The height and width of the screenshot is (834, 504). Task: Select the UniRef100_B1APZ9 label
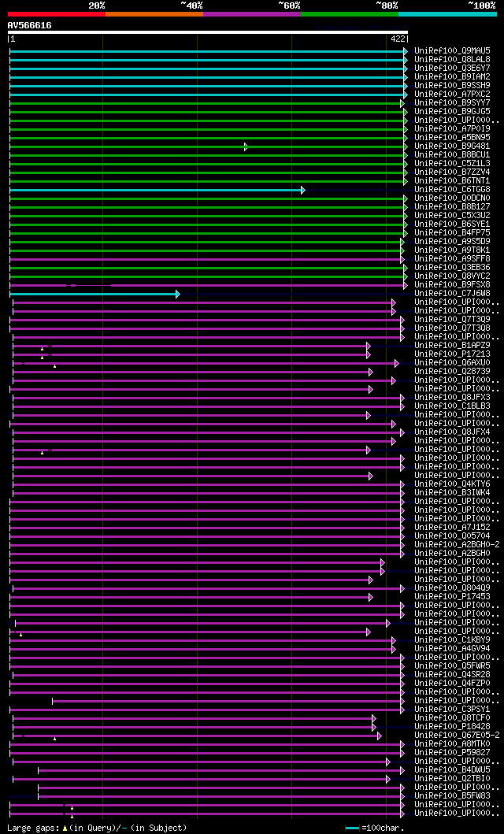(453, 346)
